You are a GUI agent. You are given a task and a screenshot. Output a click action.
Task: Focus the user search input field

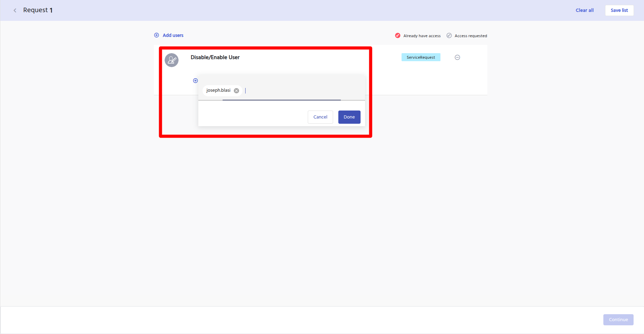292,91
